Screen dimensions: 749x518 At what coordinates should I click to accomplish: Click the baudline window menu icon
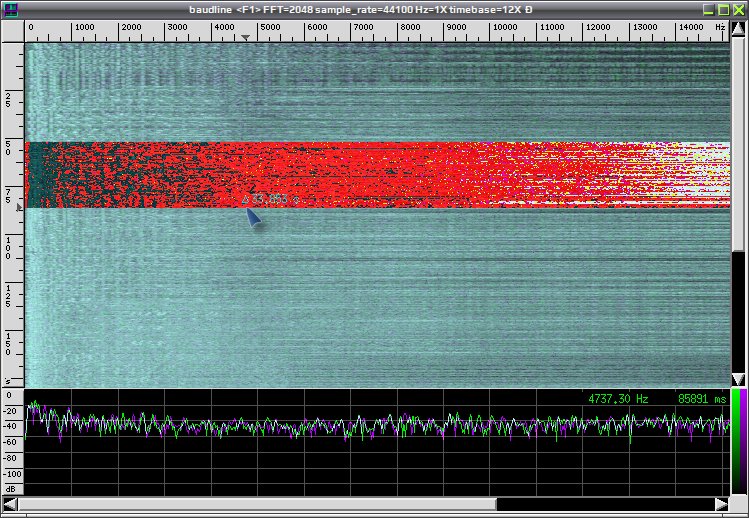[x=10, y=10]
